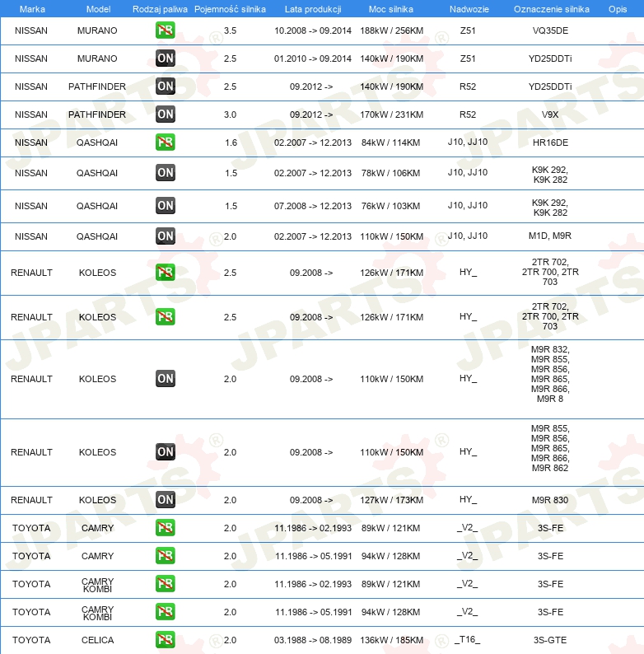Click engine capacity 3.5
644x654 pixels.
click(231, 30)
